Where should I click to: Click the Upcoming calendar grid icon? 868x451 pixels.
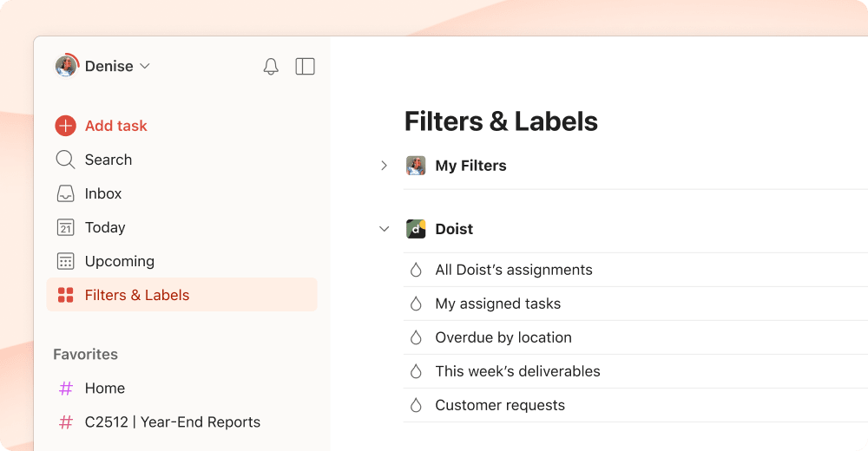(x=66, y=261)
